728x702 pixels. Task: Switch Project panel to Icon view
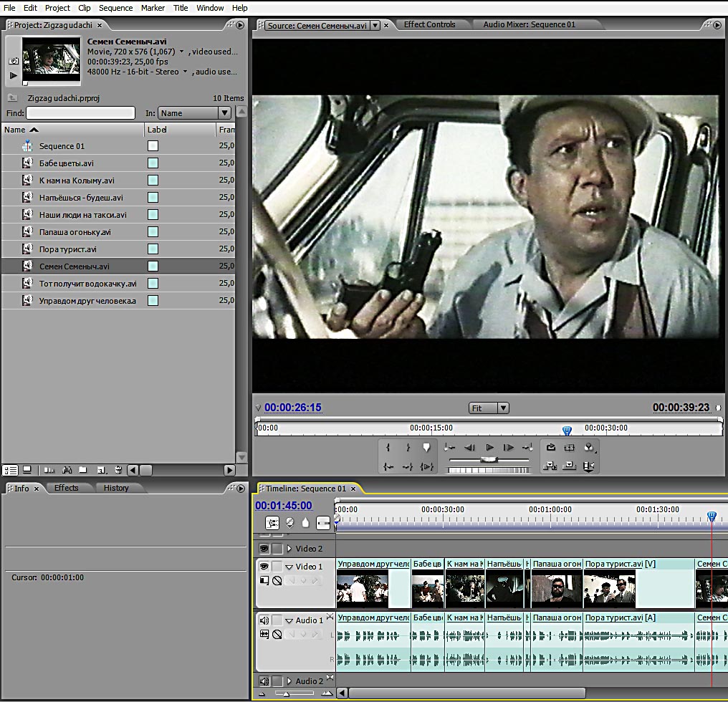point(27,470)
